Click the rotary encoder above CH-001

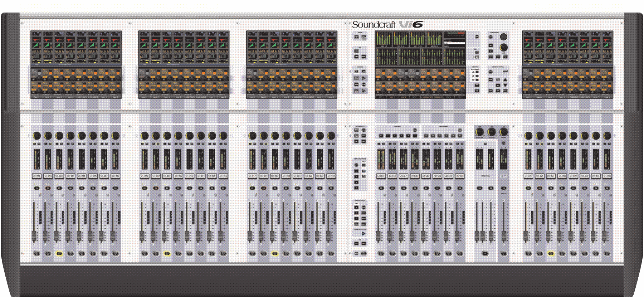point(36,136)
